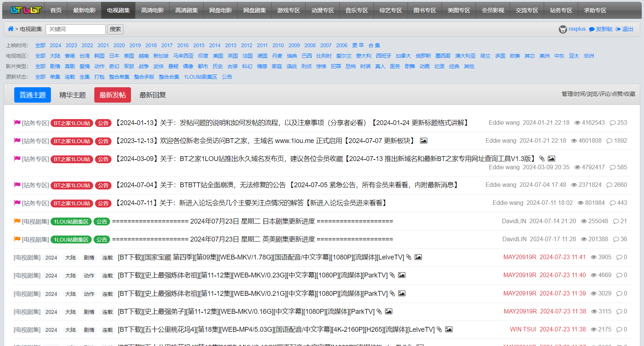644x346 pixels.
Task: Filter genre by 悬疑
Action: point(174,66)
